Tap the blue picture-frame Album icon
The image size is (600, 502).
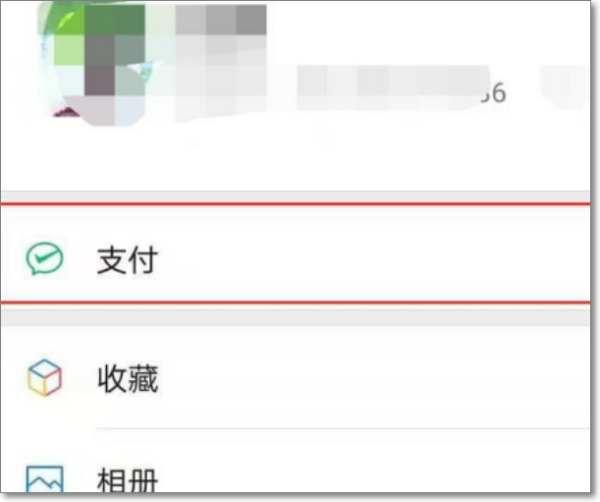click(x=44, y=479)
